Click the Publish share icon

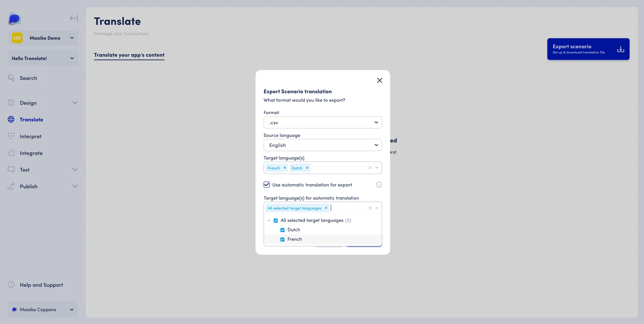[x=11, y=186]
